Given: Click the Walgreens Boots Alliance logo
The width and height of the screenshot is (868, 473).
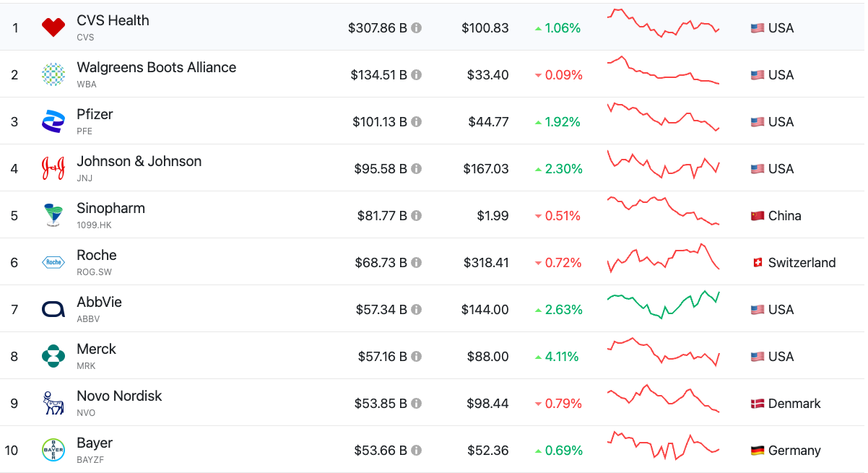Looking at the screenshot, I should pyautogui.click(x=53, y=74).
